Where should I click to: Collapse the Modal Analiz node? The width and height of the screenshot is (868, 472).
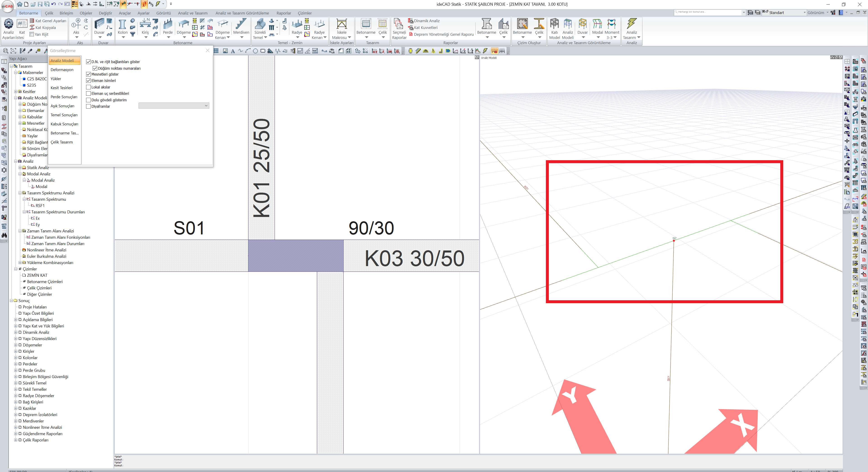[20, 174]
